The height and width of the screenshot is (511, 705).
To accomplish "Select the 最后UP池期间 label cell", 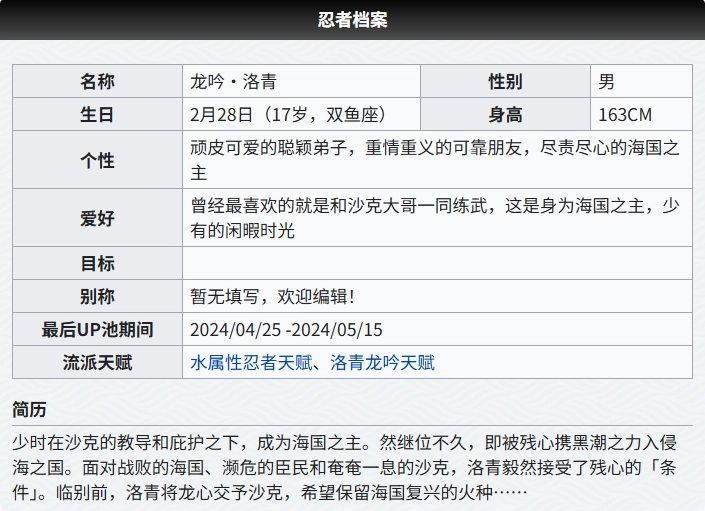I will click(x=97, y=329).
